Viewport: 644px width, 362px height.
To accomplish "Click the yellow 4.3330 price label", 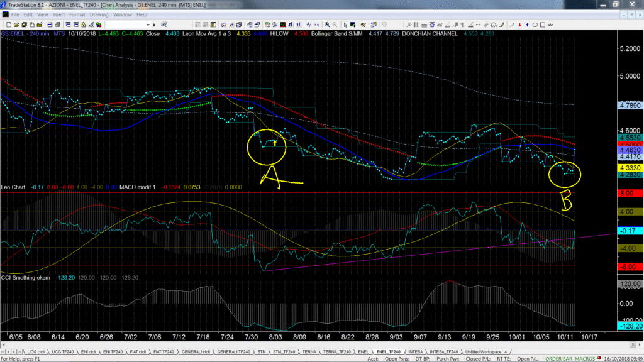I will click(x=630, y=168).
